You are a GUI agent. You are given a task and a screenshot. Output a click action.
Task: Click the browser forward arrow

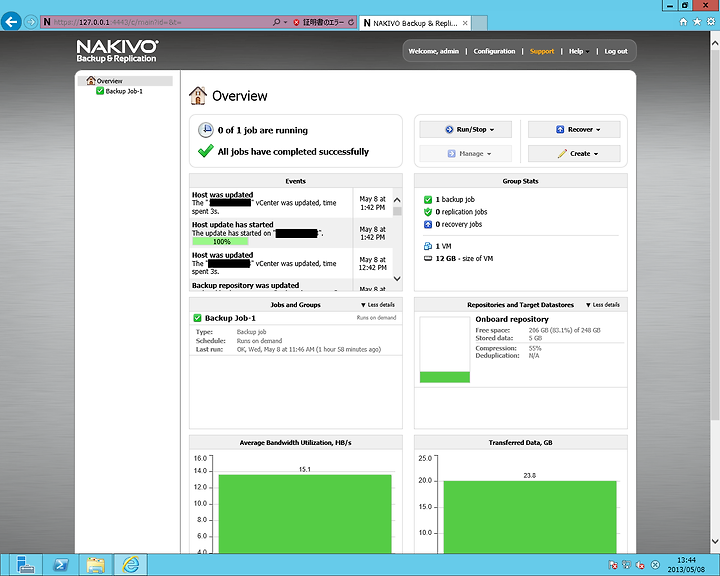[31, 22]
